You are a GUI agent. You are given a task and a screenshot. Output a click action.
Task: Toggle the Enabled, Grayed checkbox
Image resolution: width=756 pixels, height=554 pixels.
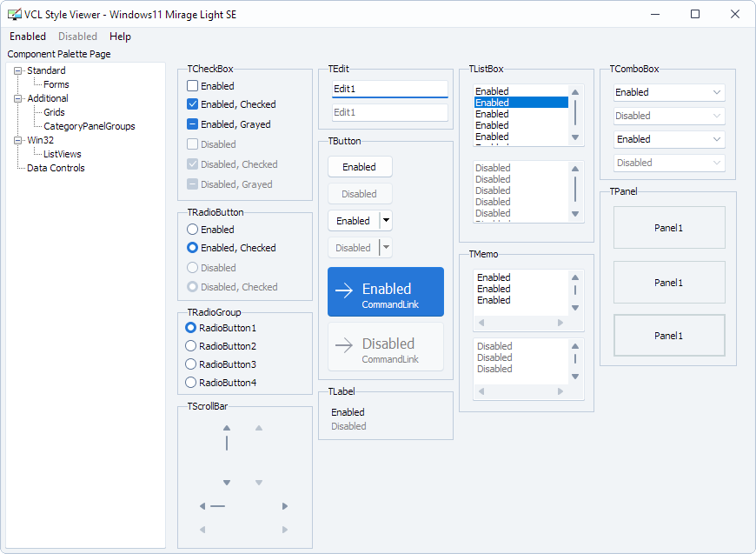coord(192,124)
